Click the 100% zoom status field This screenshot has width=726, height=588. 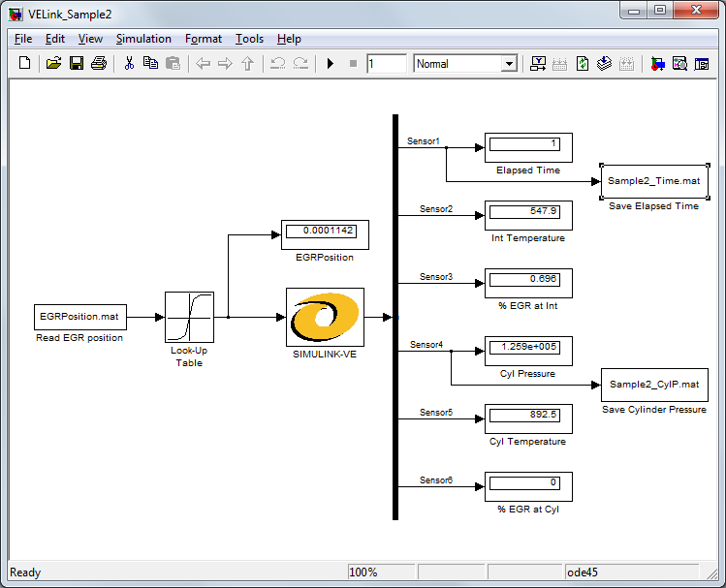tap(381, 573)
